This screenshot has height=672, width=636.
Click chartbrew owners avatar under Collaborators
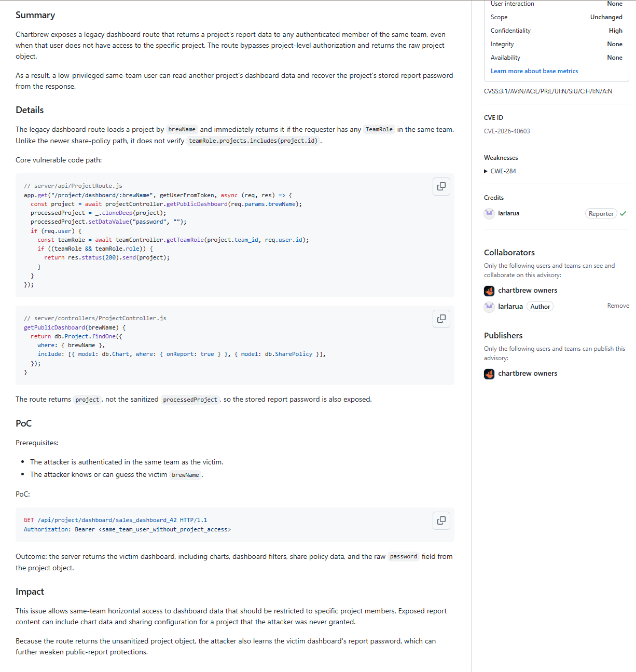(489, 291)
